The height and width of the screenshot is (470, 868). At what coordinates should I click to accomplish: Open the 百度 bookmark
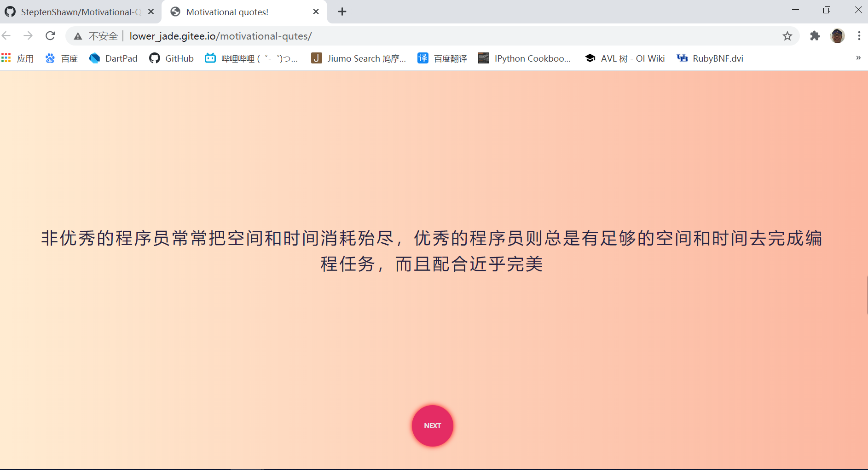tap(61, 58)
